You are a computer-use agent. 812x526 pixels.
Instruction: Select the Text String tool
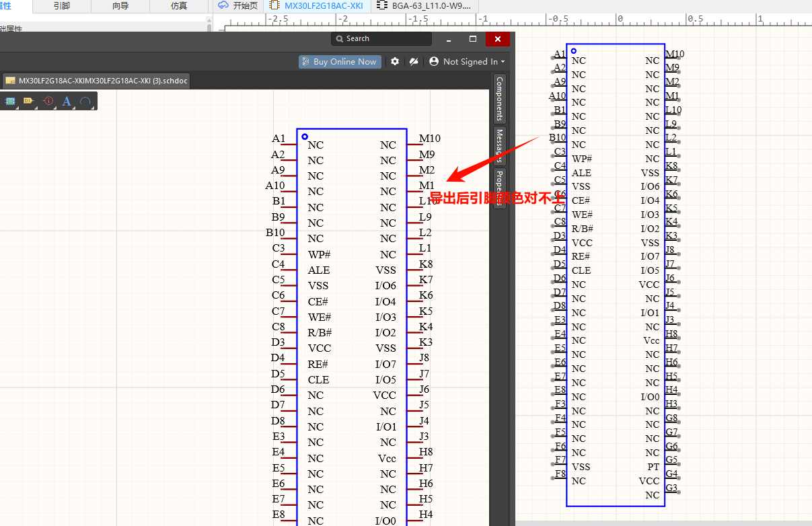[67, 101]
